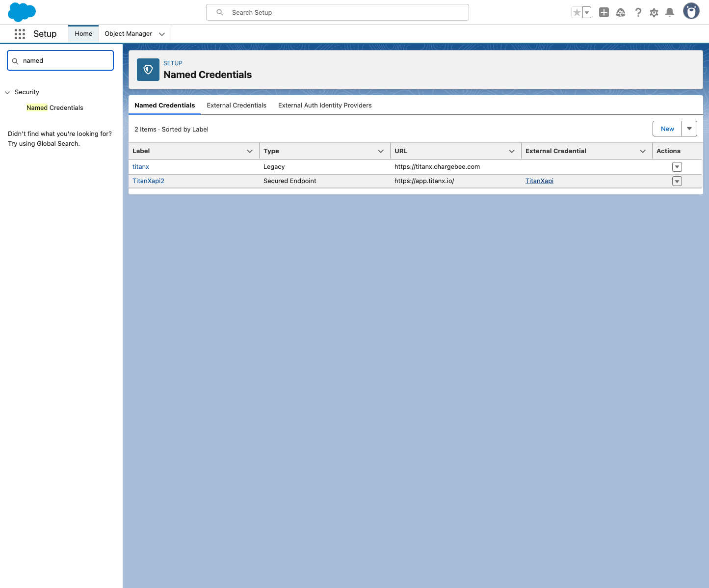Click the 'Secured Endpoint' type cell

(289, 181)
